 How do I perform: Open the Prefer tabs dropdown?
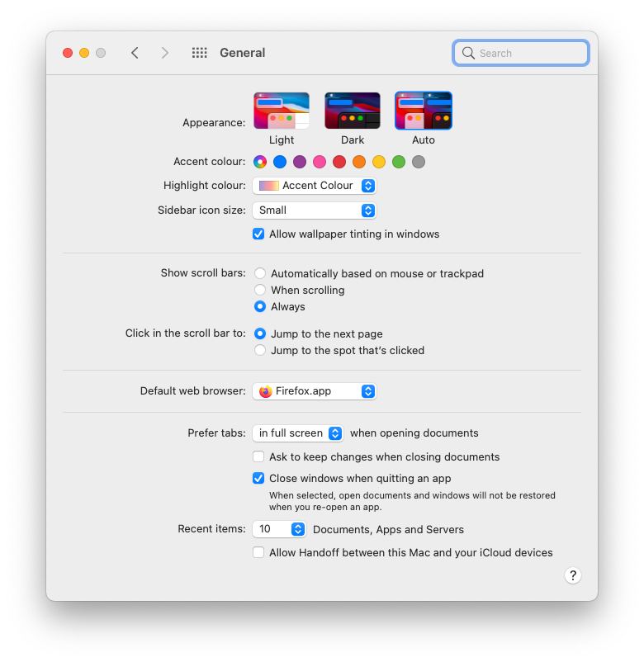[x=298, y=433]
